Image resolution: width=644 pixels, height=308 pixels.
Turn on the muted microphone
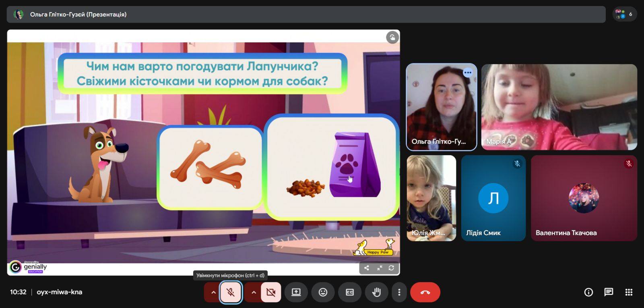pos(231,292)
